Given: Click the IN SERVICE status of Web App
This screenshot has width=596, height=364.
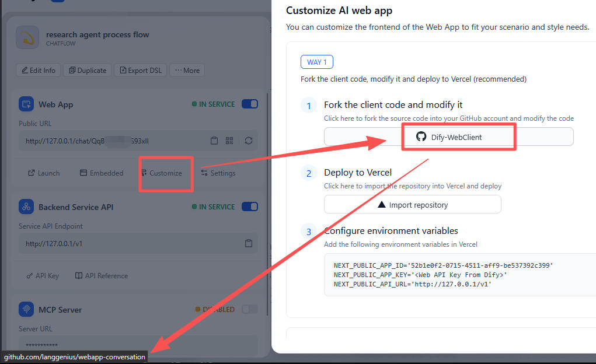Looking at the screenshot, I should pos(213,104).
